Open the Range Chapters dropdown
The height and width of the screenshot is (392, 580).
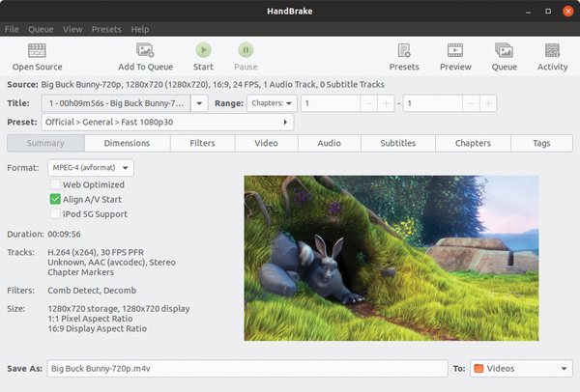272,103
